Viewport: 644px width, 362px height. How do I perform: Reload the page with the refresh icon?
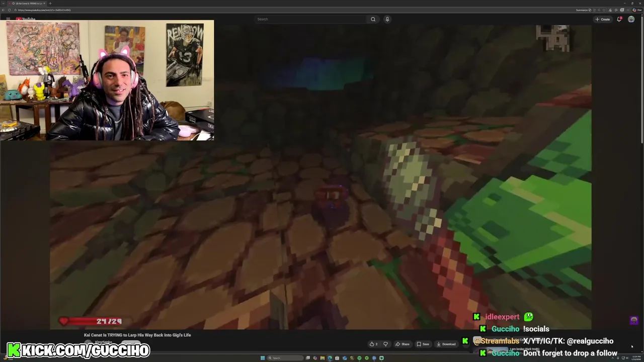tap(9, 10)
